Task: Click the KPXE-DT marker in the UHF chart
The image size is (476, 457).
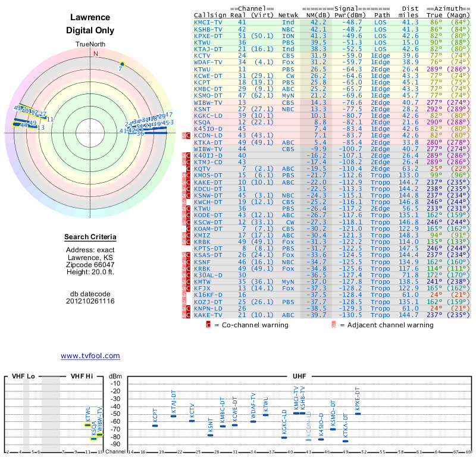Action: coord(358,414)
